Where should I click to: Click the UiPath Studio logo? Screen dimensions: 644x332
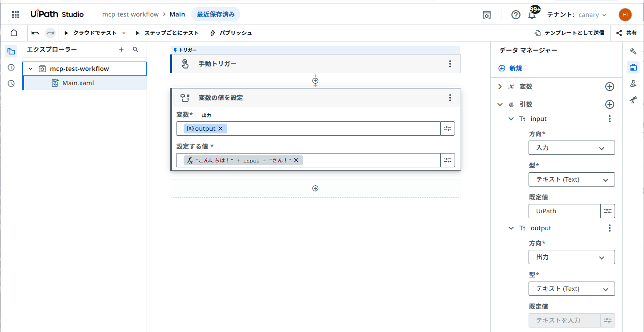[x=57, y=14]
